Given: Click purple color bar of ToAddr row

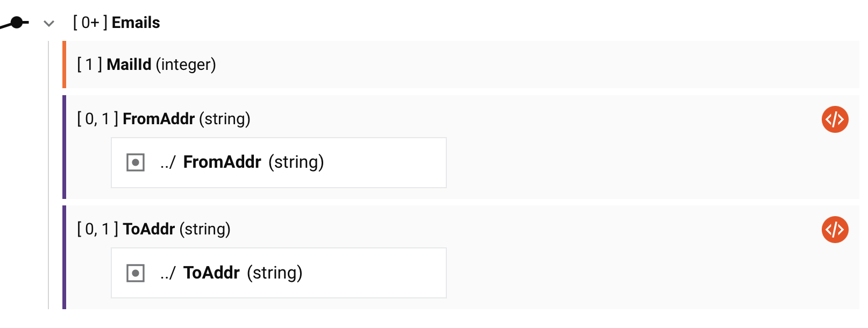Looking at the screenshot, I should (65, 257).
